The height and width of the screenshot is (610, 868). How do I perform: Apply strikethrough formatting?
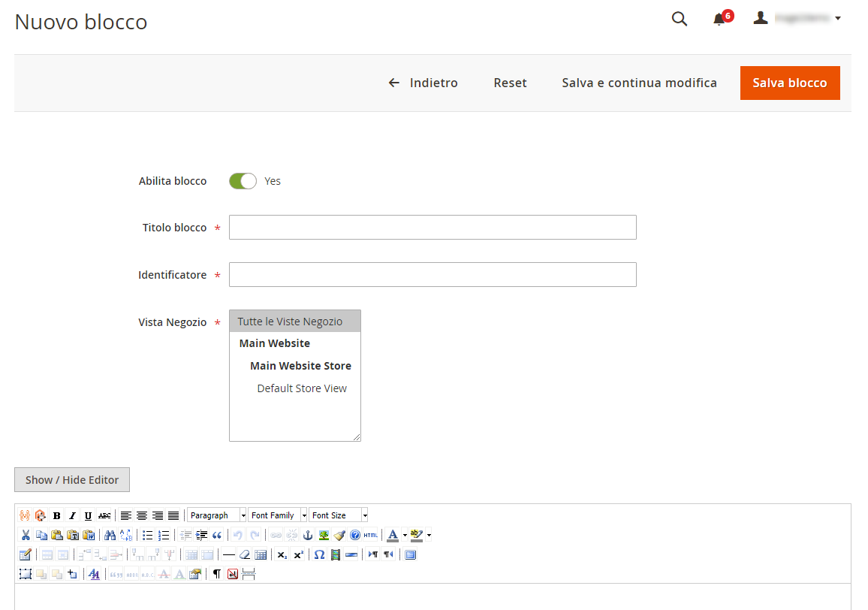coord(104,516)
